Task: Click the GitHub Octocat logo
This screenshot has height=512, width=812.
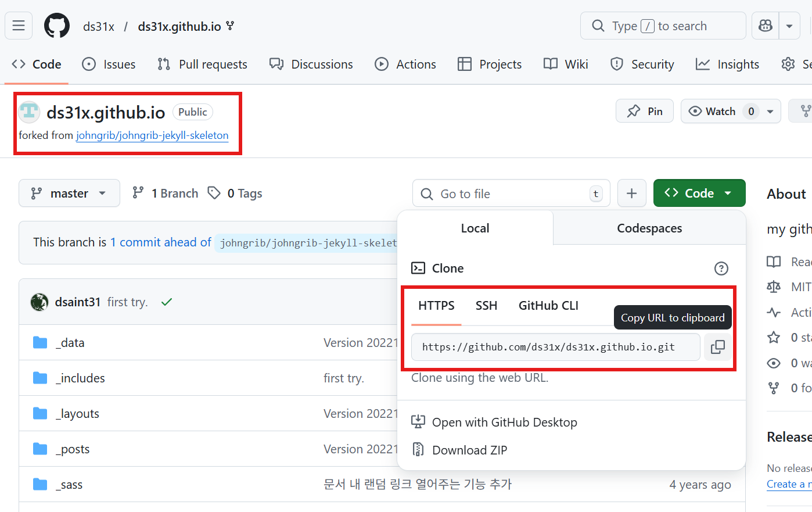Action: point(57,26)
